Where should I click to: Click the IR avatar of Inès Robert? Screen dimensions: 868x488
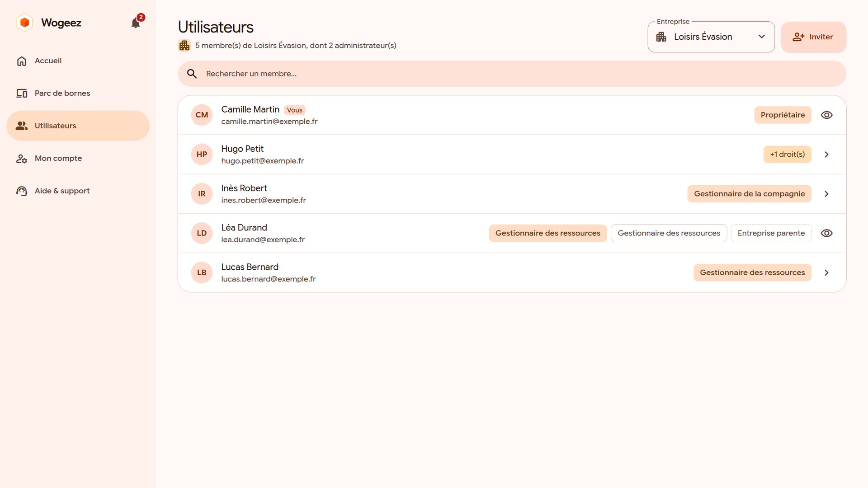(x=202, y=194)
